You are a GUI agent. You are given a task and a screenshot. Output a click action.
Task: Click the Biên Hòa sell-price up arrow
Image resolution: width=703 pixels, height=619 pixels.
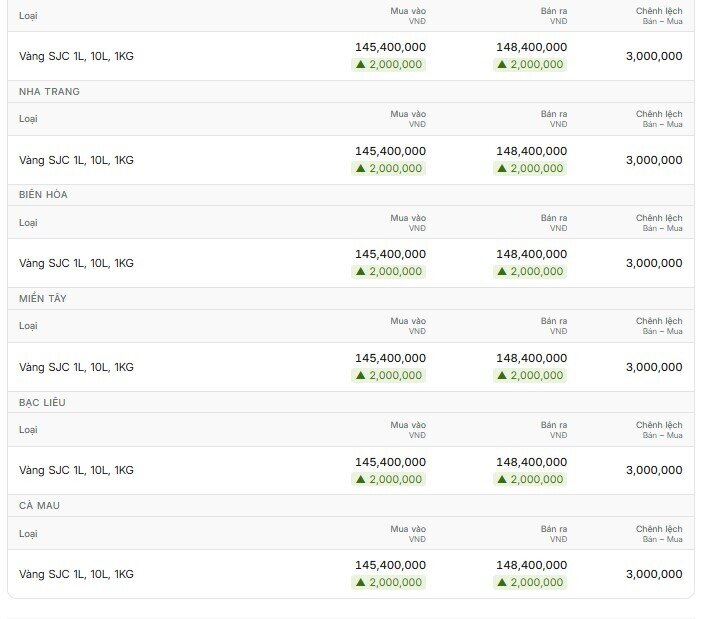click(502, 271)
